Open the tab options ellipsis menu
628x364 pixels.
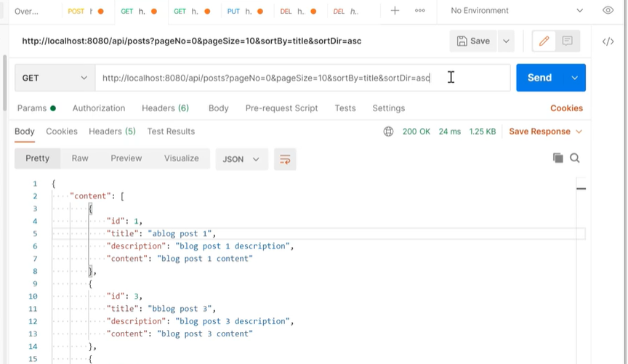pyautogui.click(x=419, y=11)
